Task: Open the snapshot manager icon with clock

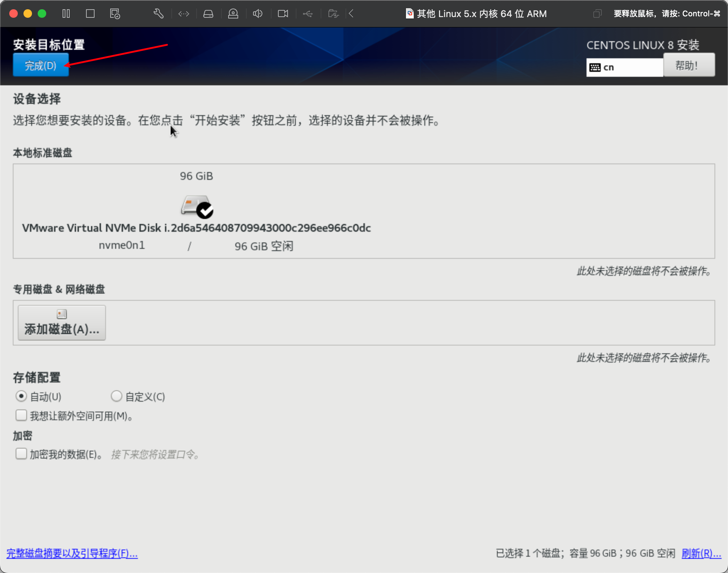Action: (x=115, y=14)
